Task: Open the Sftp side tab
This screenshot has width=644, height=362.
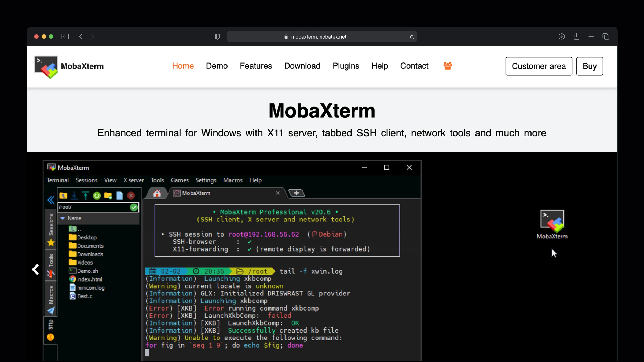Action: pyautogui.click(x=51, y=330)
